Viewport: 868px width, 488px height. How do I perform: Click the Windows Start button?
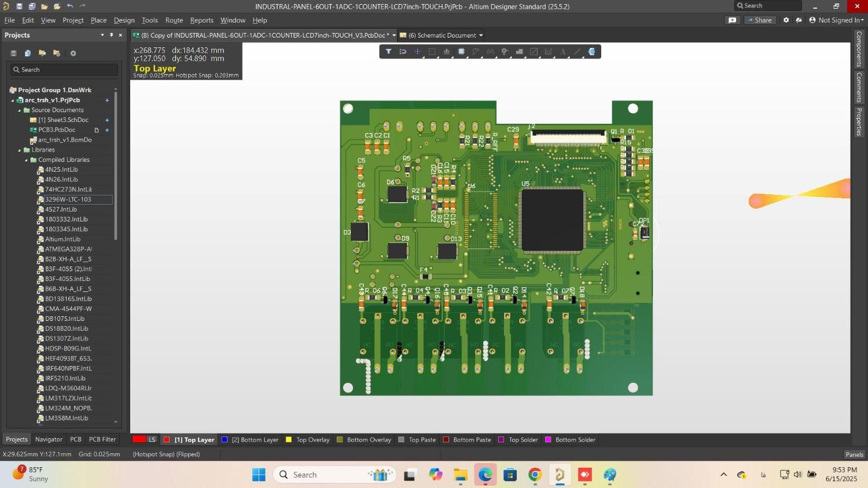(259, 475)
